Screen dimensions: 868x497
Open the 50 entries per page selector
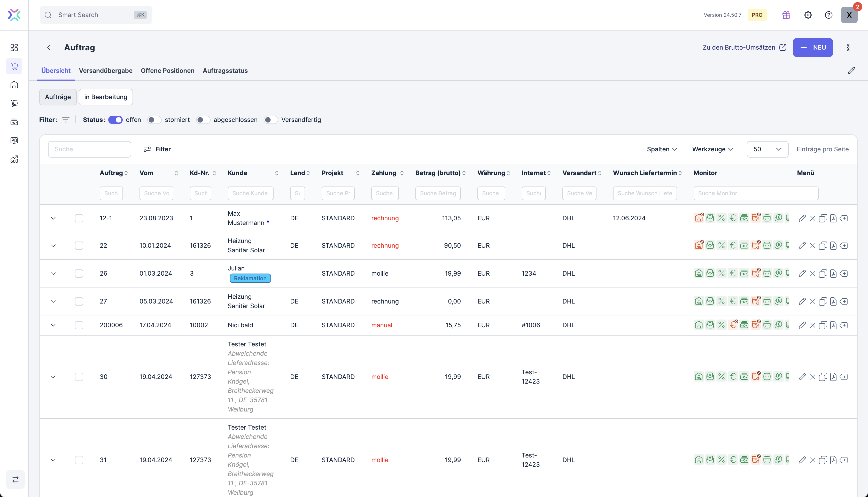pyautogui.click(x=767, y=149)
